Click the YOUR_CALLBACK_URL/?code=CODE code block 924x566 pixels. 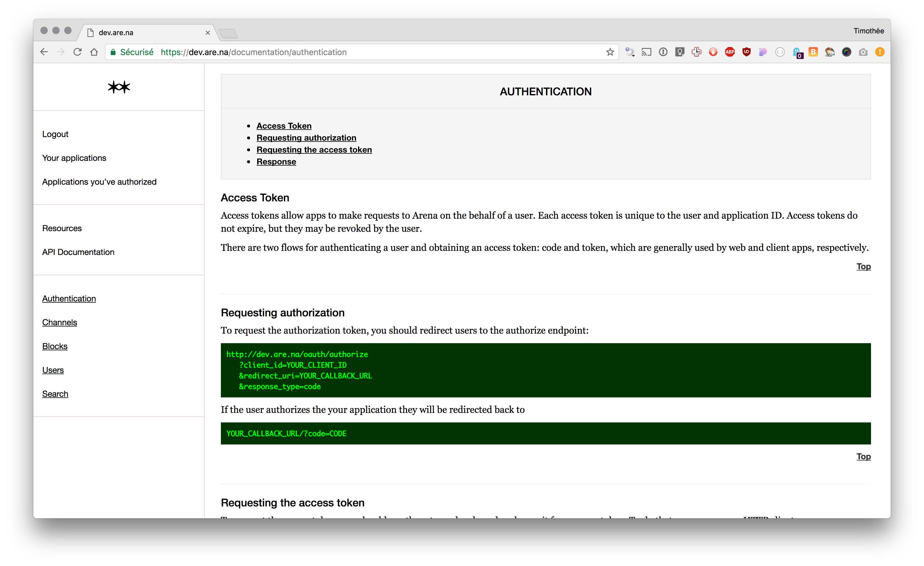point(546,433)
